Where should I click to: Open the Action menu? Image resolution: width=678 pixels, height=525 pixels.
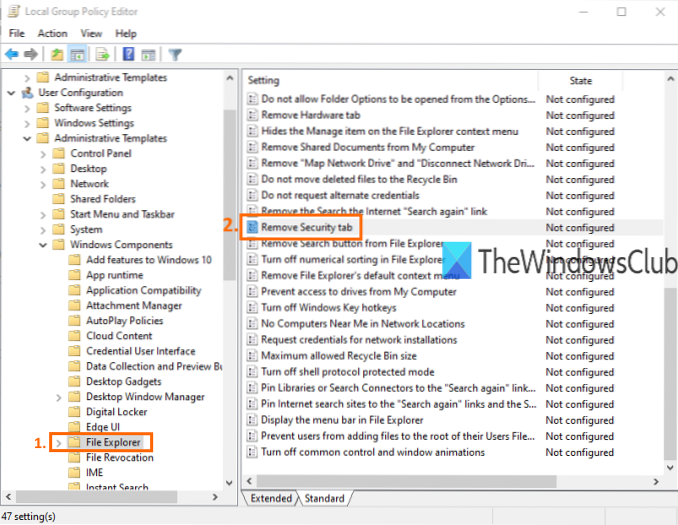click(x=52, y=33)
